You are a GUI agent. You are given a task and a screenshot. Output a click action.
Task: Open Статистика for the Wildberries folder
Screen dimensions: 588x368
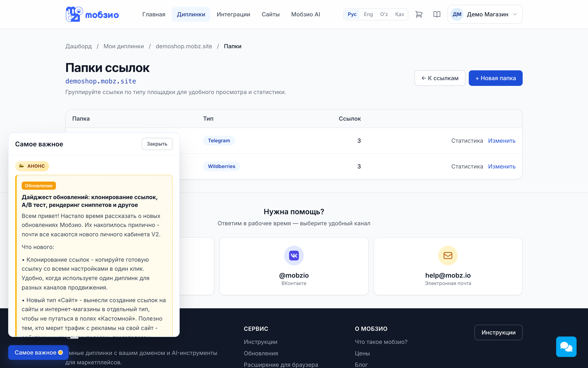point(467,166)
